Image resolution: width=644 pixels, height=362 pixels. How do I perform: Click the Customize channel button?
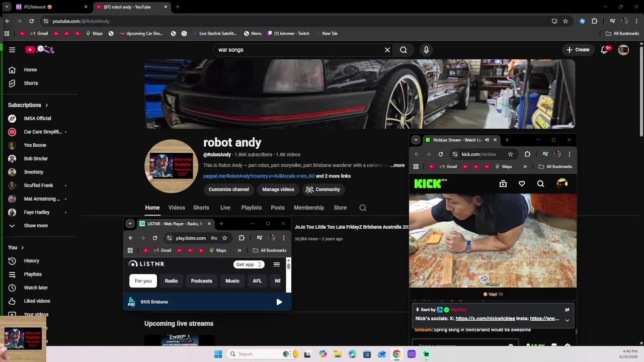click(x=229, y=190)
